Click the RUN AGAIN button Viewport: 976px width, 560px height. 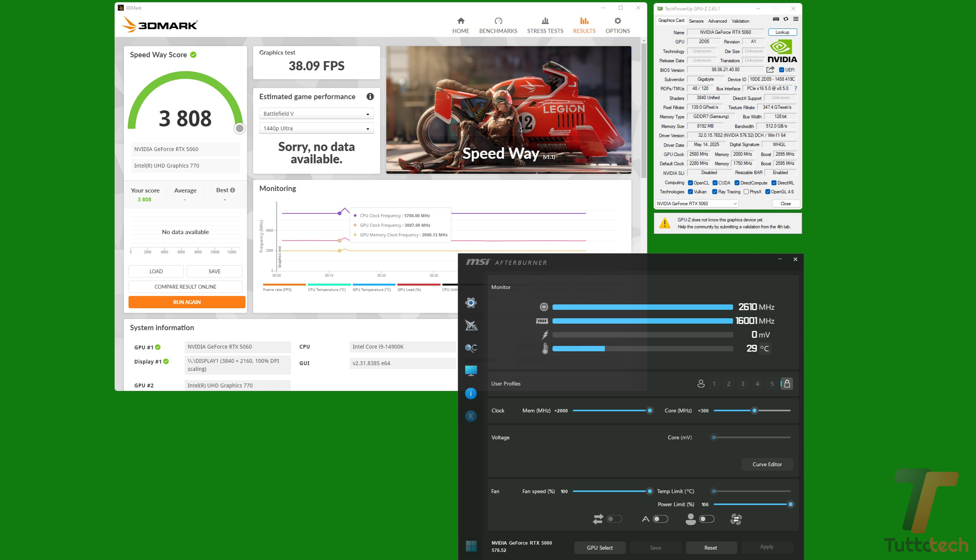click(187, 302)
